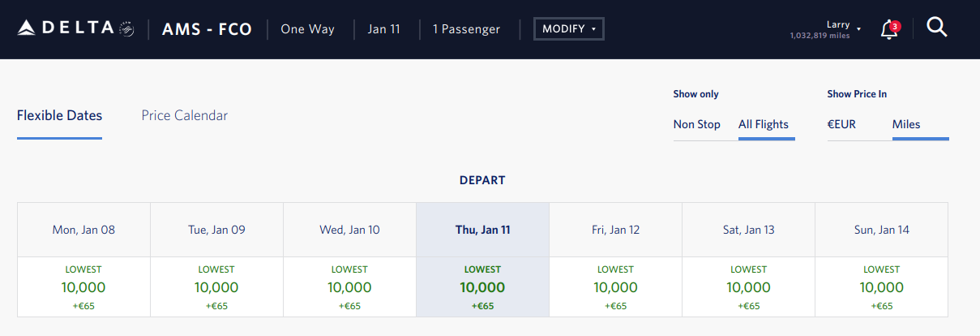Pick Sat, Jan 13 lowest fare
This screenshot has height=336, width=980.
click(748, 287)
